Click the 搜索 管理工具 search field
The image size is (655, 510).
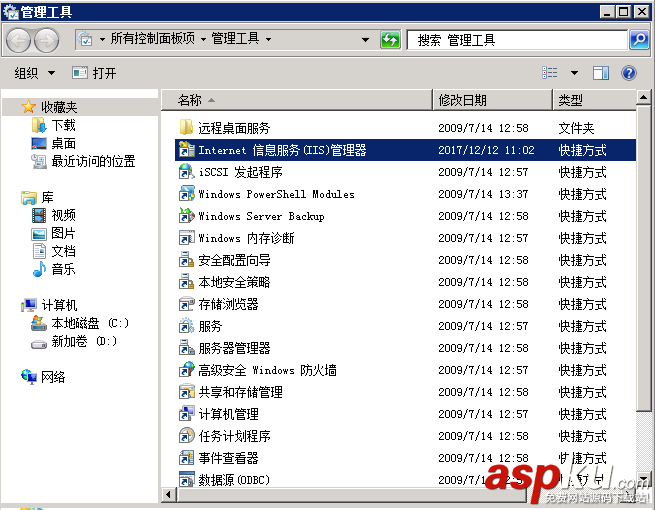tap(515, 40)
